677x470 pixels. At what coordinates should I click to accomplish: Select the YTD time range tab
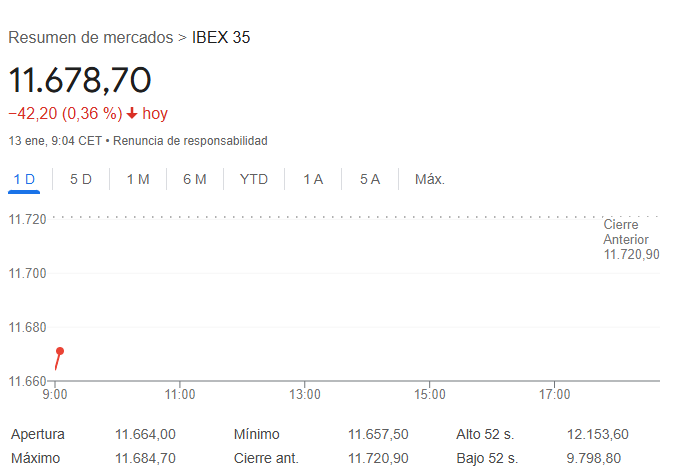[254, 179]
